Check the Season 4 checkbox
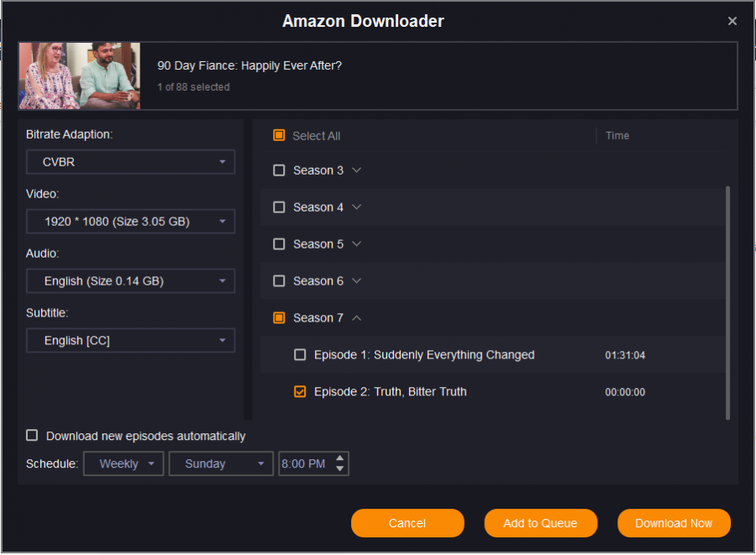The image size is (756, 555). point(279,207)
